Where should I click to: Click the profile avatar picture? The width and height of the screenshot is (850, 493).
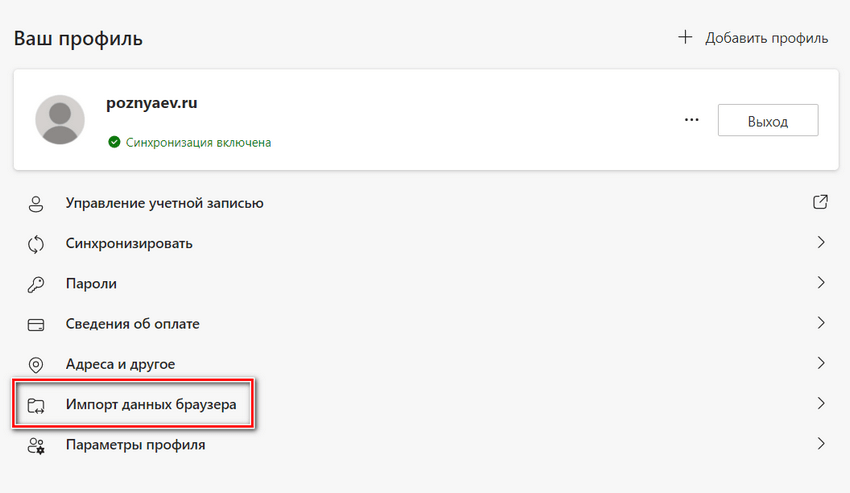pos(60,120)
